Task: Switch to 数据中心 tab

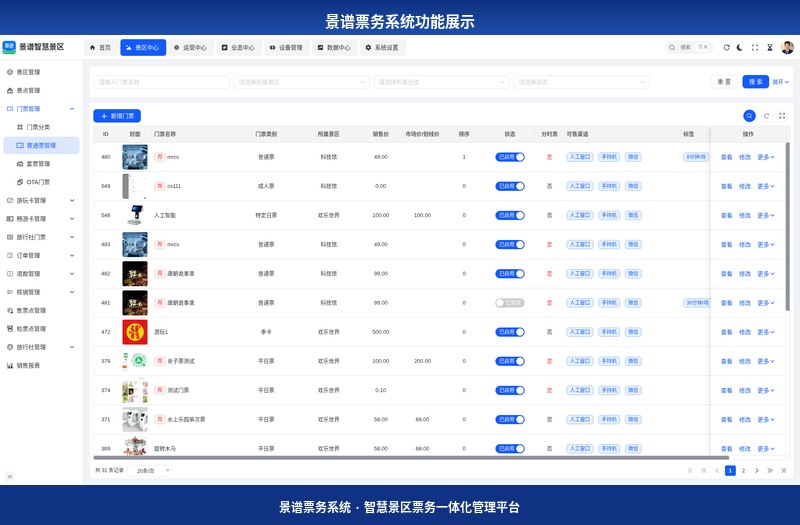Action: tap(335, 47)
